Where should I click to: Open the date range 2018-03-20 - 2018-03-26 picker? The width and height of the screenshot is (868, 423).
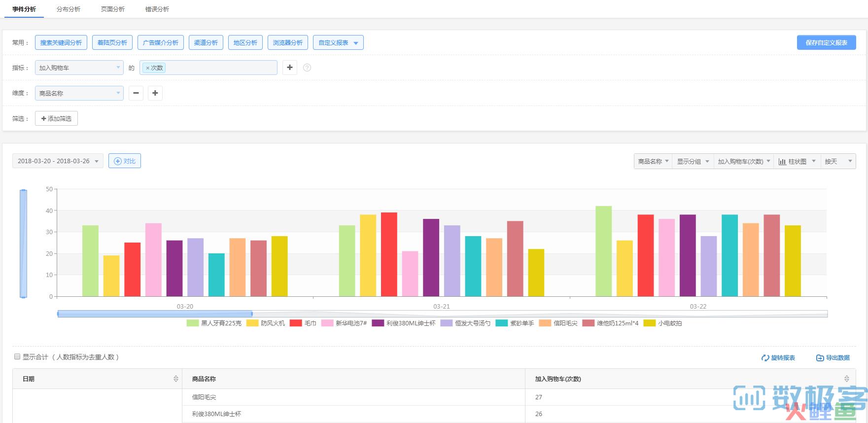click(58, 161)
